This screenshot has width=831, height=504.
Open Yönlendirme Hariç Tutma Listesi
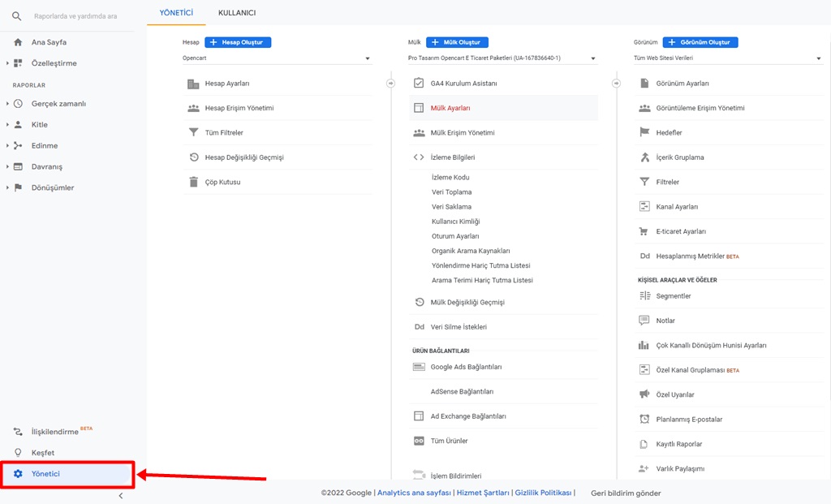[480, 265]
